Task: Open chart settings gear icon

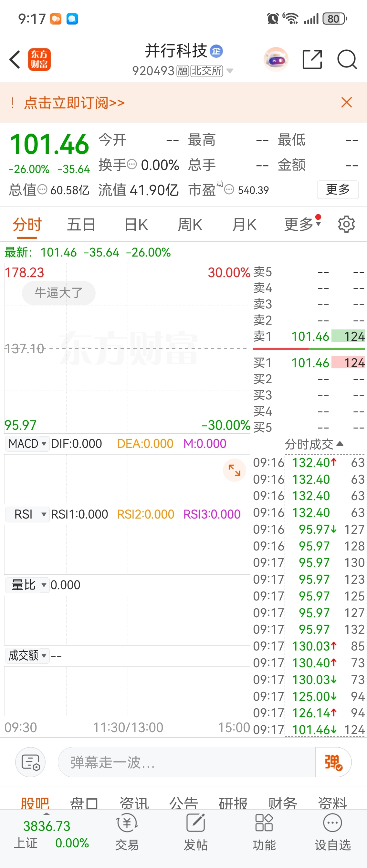Action: 346,224
